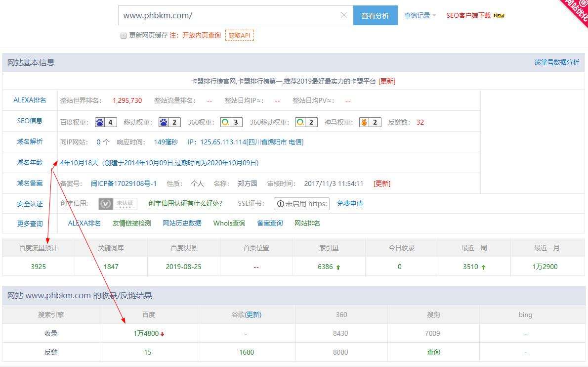Click the 今日收录 value 0
Image resolution: width=588 pixels, height=367 pixels.
pos(399,267)
